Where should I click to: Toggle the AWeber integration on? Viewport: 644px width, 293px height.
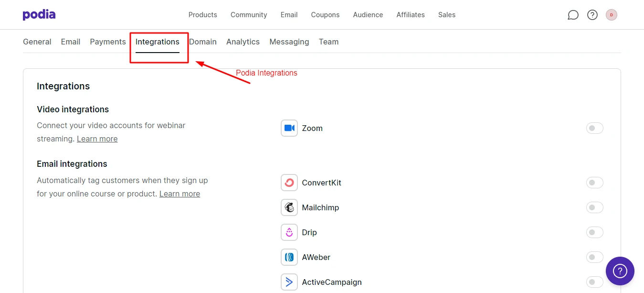(595, 257)
